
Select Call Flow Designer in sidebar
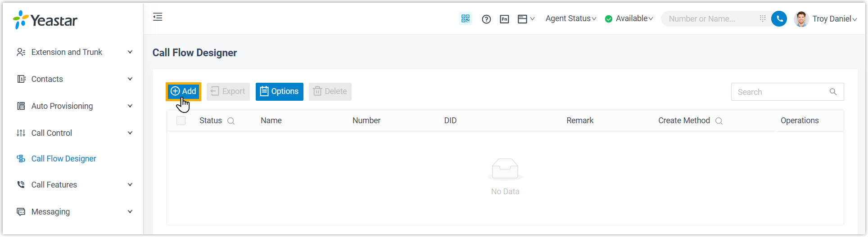point(63,159)
